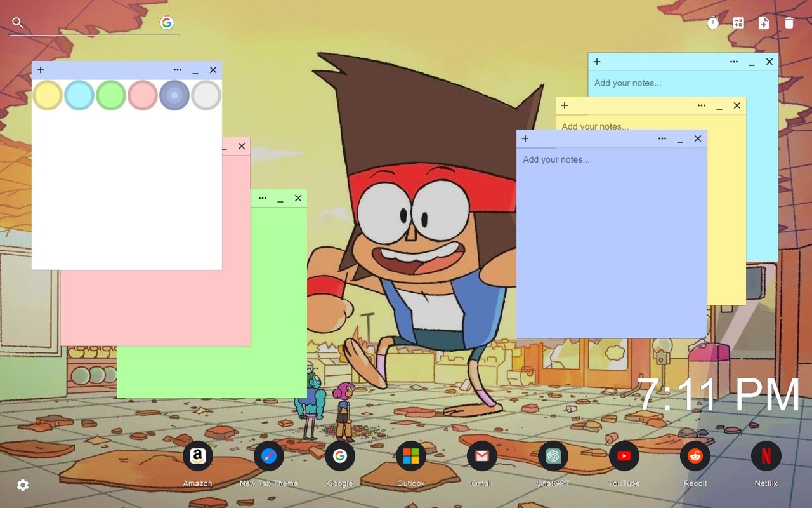Open the cyan note's three-dot menu

pos(734,62)
